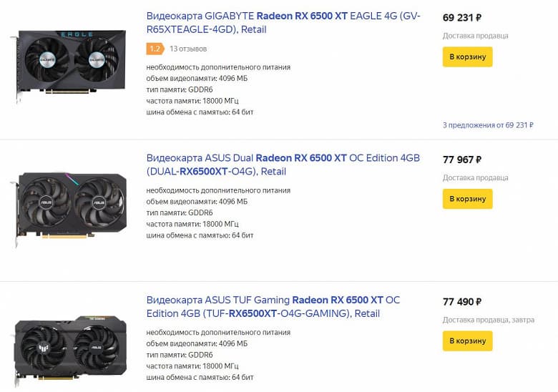Screen dimensions: 558x392
Task: Add the ASUS TUF Gaming card to cart
Action: [467, 341]
